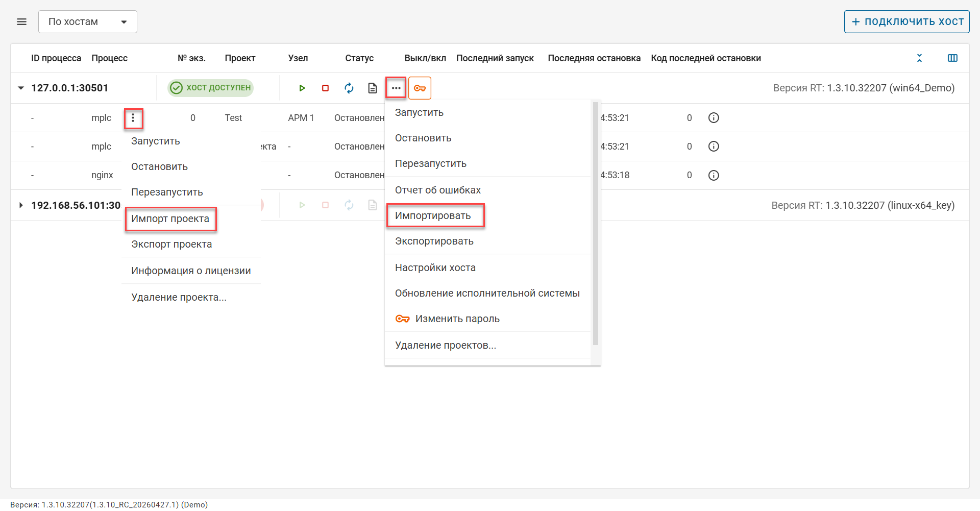Click the 'Узел' column header
This screenshot has width=980, height=511.
(298, 58)
